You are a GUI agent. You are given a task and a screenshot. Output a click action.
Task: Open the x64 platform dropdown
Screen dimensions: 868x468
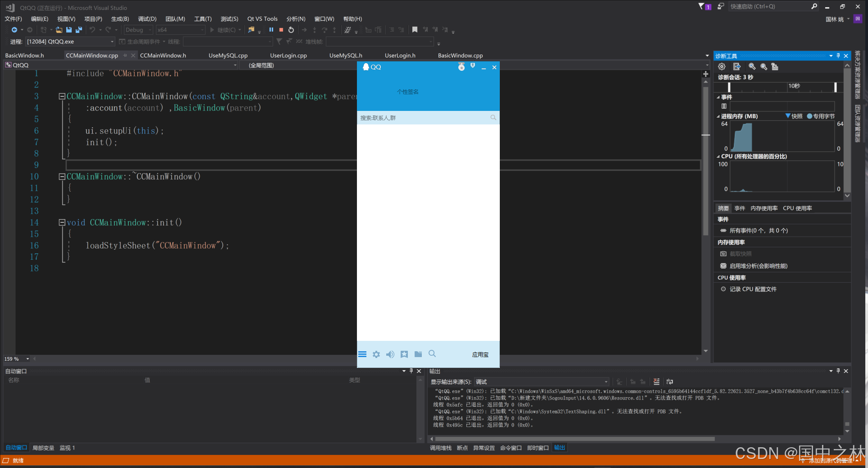coord(180,30)
